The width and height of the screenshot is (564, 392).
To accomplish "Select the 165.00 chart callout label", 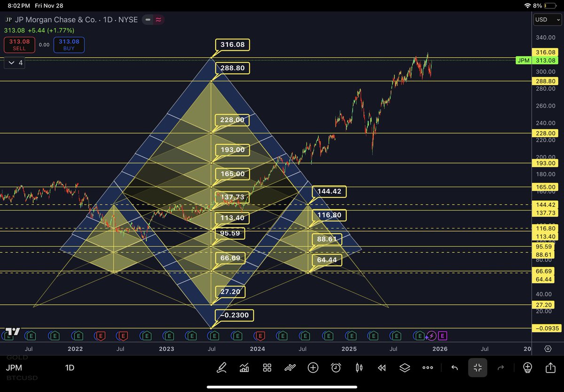I will pos(232,174).
